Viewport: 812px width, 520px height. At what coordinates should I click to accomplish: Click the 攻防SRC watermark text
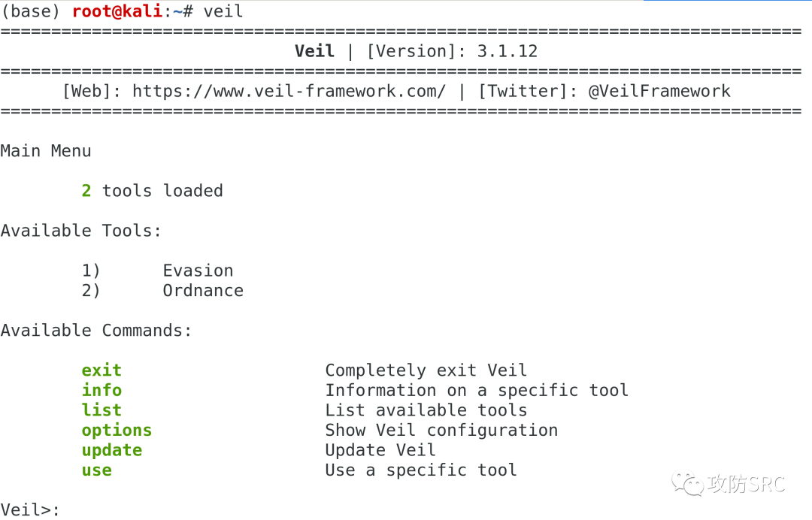click(x=745, y=484)
